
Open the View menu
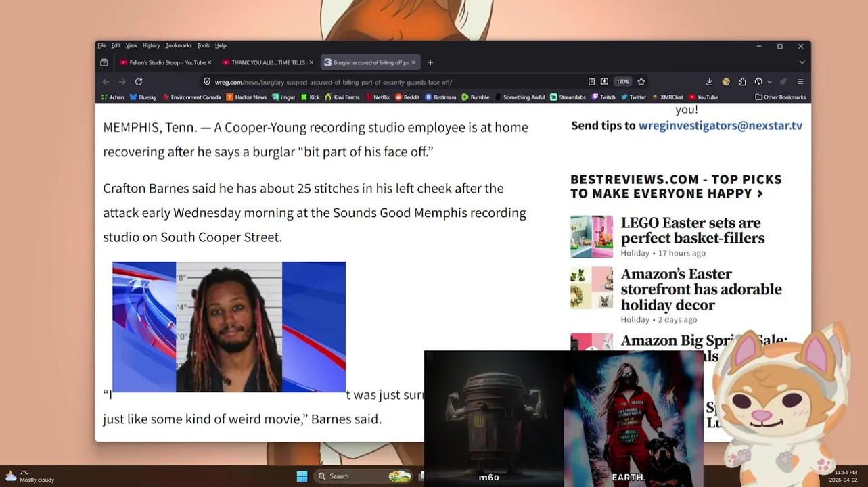coord(131,45)
